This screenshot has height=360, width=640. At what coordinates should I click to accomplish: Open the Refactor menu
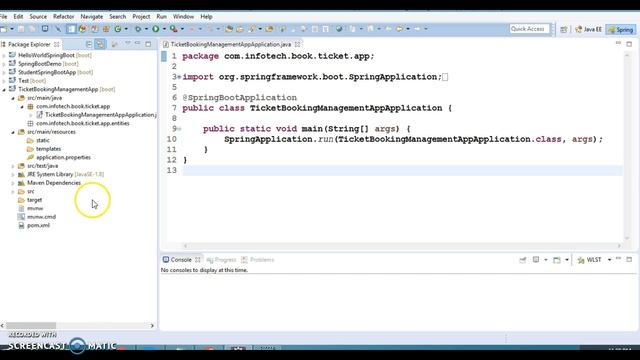[x=64, y=17]
